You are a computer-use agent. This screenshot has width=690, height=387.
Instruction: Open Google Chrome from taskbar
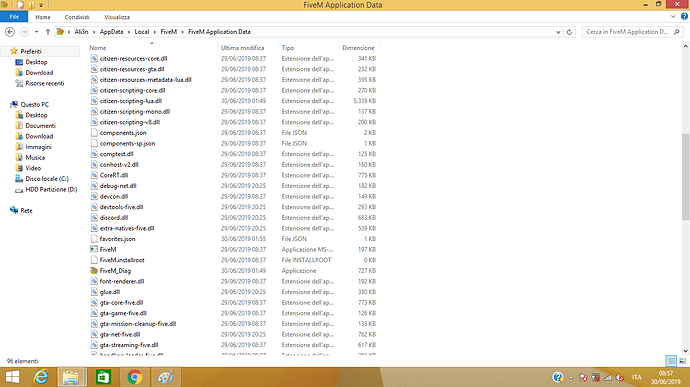click(x=135, y=377)
